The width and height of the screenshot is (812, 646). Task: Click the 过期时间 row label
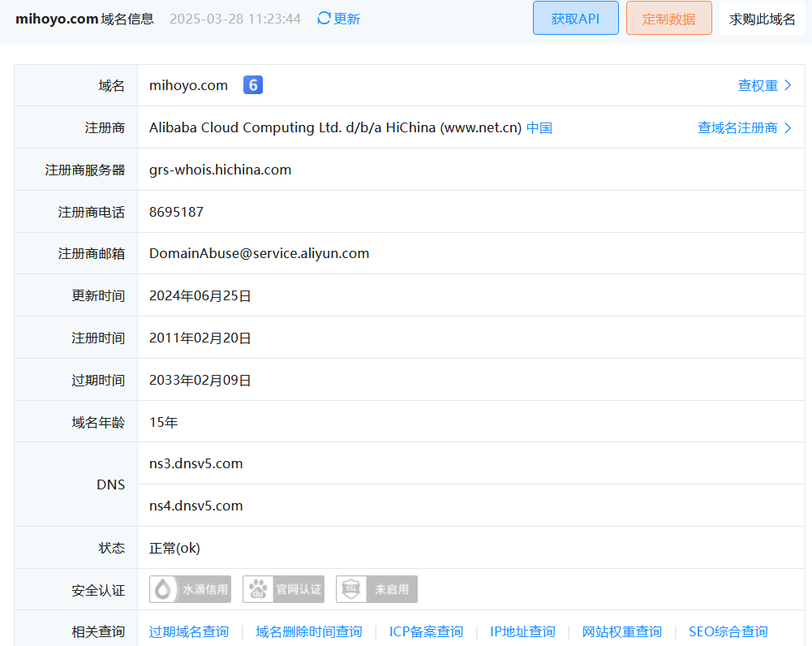98,381
